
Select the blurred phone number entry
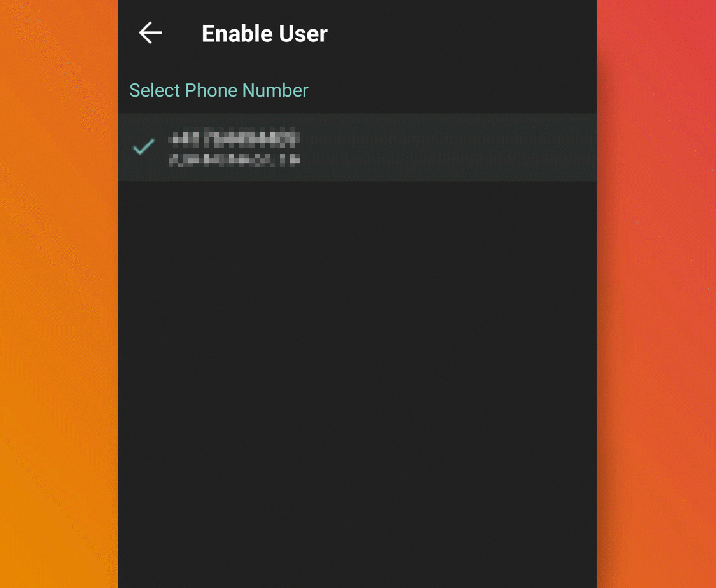234,148
